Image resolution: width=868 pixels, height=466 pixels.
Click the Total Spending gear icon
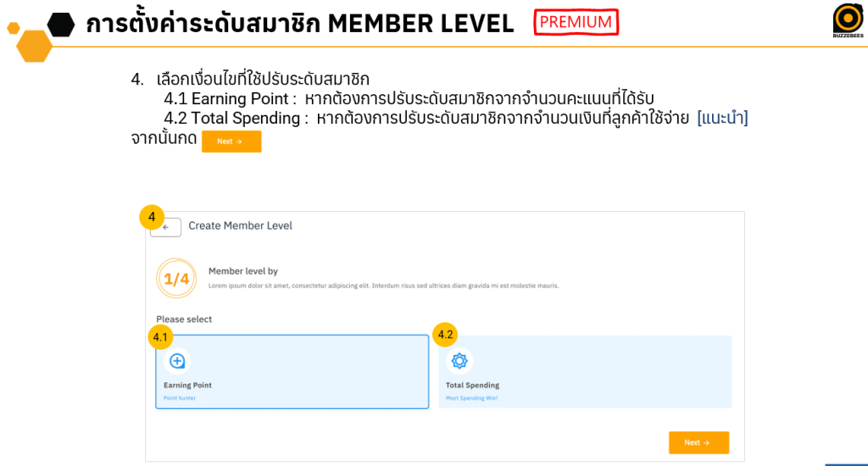[x=459, y=361]
